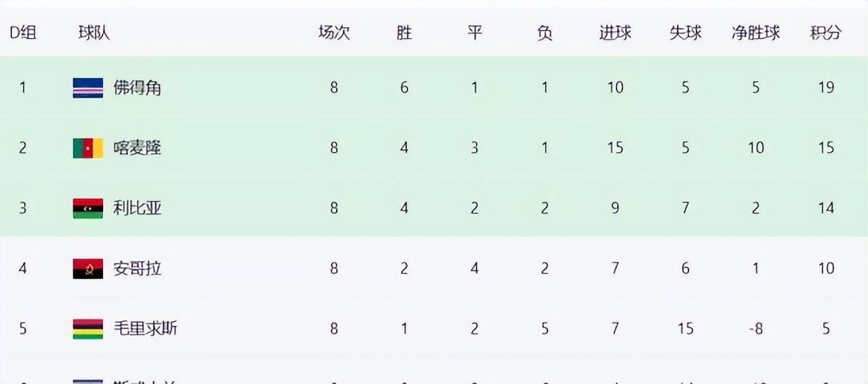Select the Mauritius flag icon
868x384 pixels.
88,329
